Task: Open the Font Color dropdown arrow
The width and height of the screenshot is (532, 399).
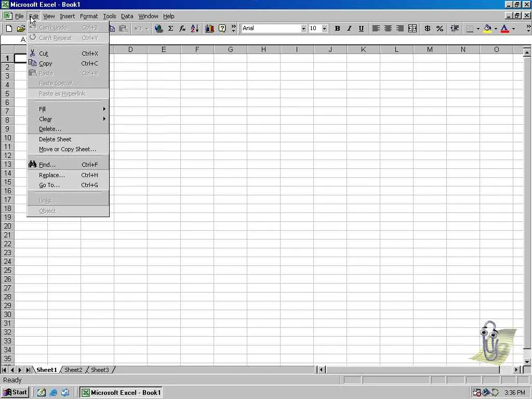Action: [x=513, y=29]
